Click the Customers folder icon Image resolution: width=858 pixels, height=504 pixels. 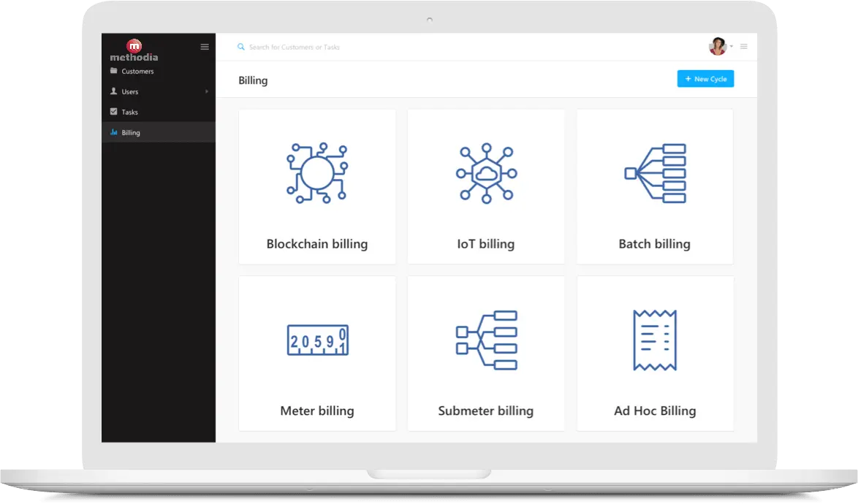pyautogui.click(x=114, y=71)
